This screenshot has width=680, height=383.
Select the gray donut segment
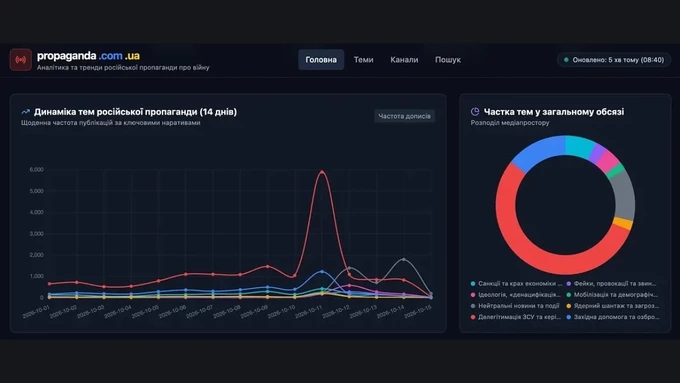pos(624,195)
